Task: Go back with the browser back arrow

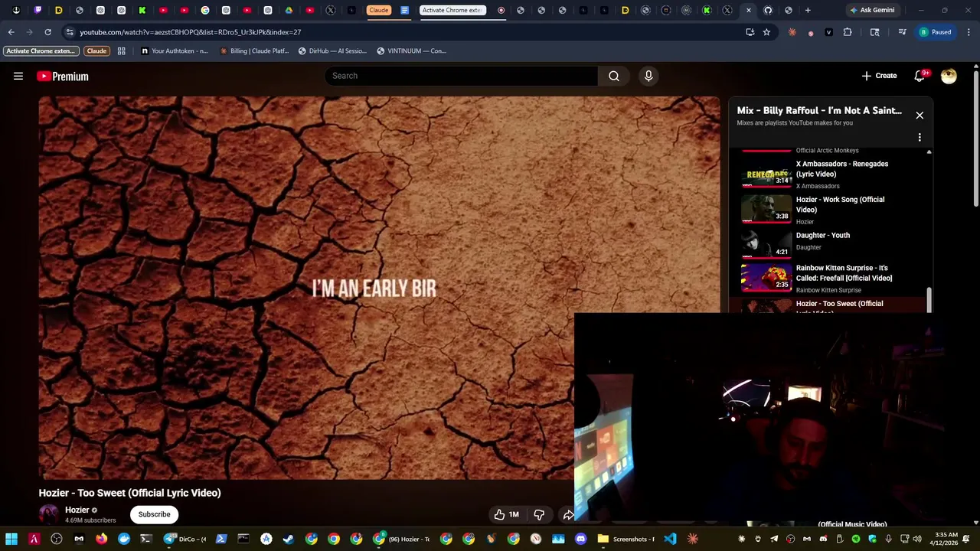Action: coord(11,32)
